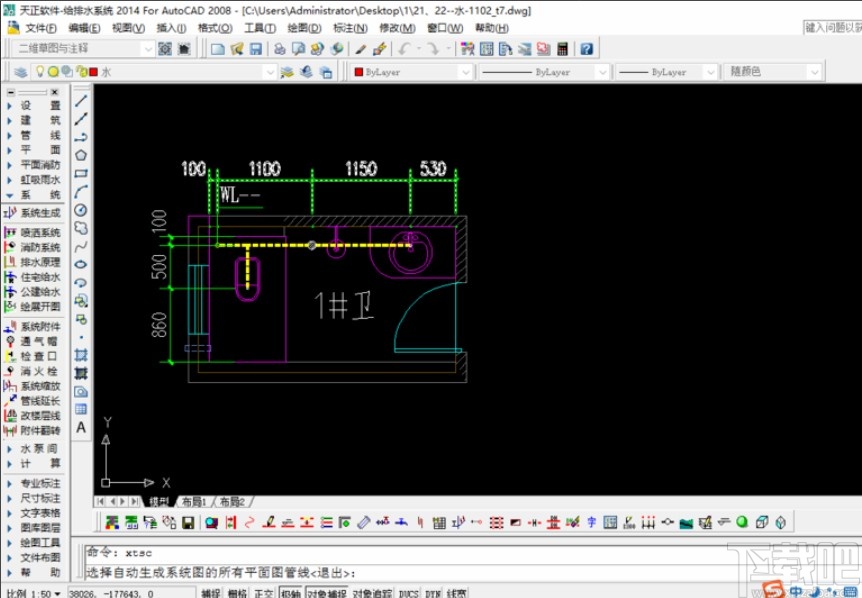
Task: Open the Layer Properties Manager icon
Action: coord(21,72)
